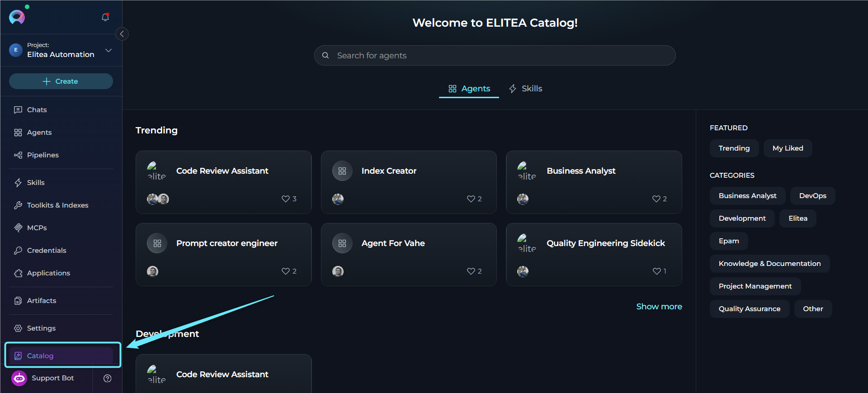Open Agents in the sidebar

pos(61,133)
